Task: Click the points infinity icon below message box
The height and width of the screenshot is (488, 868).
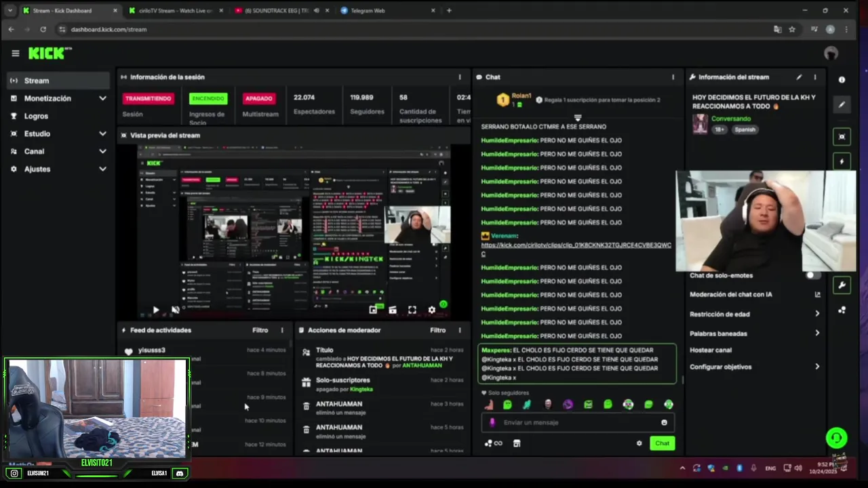Action: [x=493, y=443]
